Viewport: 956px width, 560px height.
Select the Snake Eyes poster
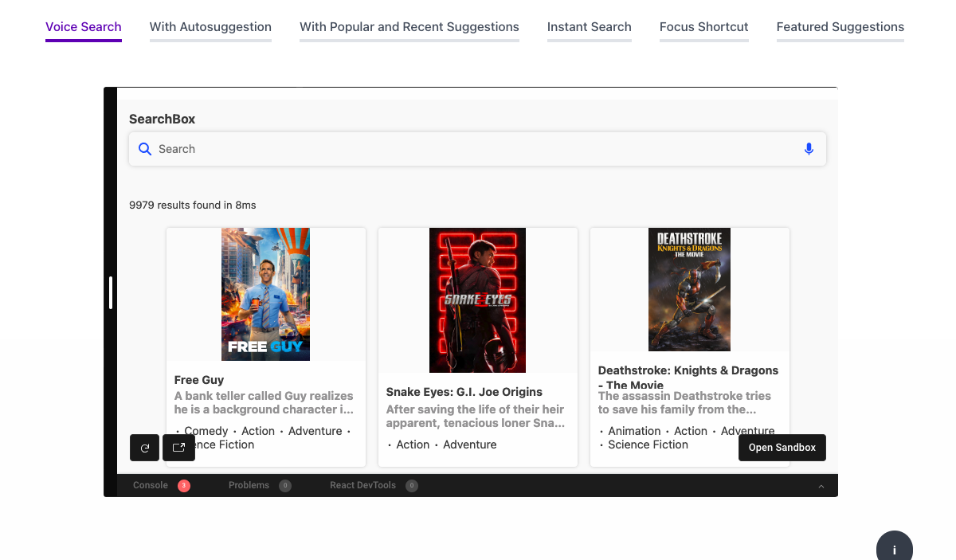click(x=477, y=300)
